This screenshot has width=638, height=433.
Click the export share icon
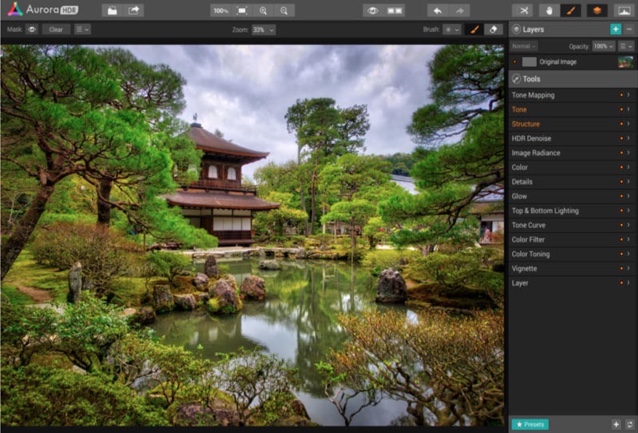pyautogui.click(x=133, y=11)
